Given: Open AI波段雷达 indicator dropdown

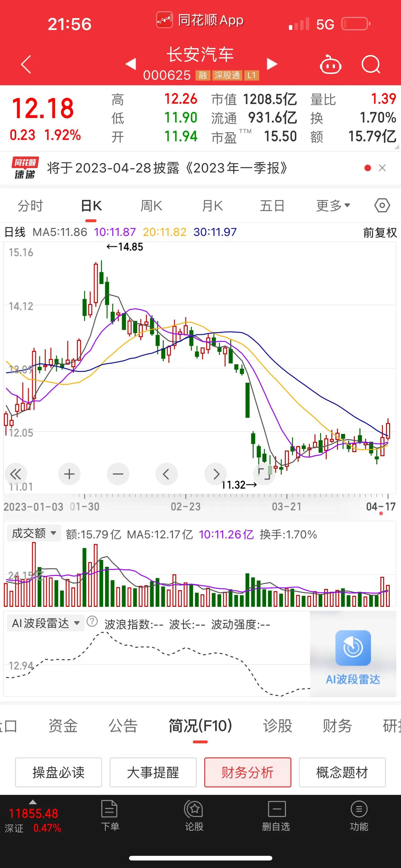Looking at the screenshot, I should click(x=45, y=623).
